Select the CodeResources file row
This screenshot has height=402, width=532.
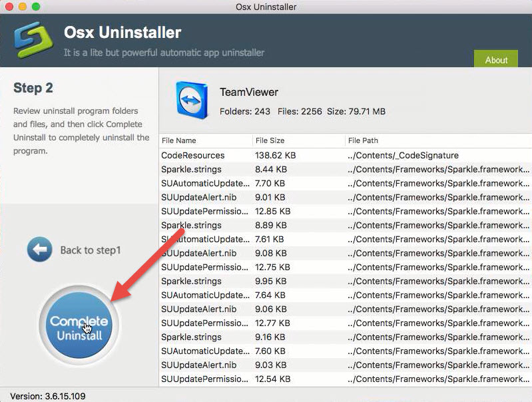click(346, 155)
